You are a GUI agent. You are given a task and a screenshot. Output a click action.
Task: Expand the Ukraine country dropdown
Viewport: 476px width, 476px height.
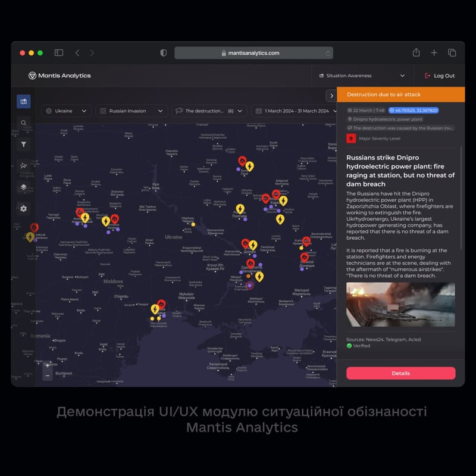[67, 111]
